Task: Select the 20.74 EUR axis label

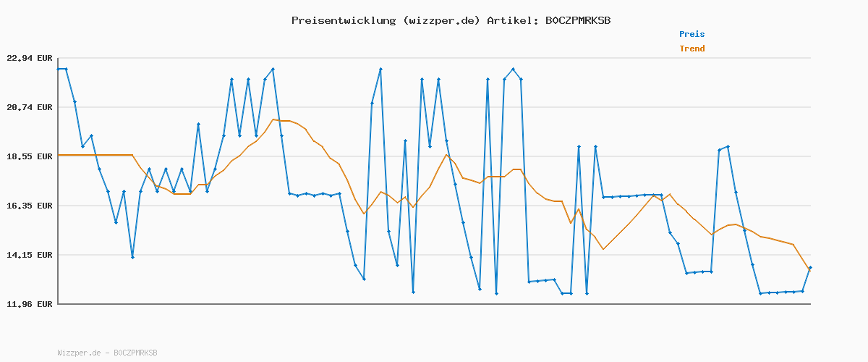Action: click(x=29, y=107)
